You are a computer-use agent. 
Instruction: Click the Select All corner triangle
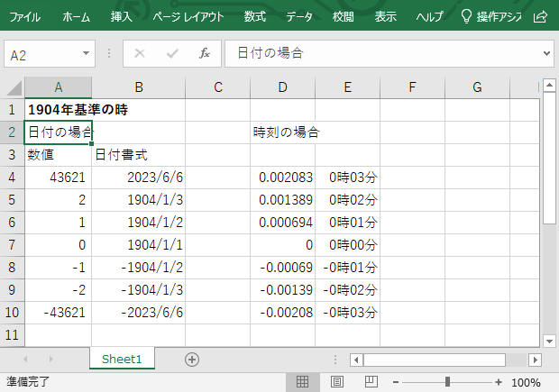(13, 87)
